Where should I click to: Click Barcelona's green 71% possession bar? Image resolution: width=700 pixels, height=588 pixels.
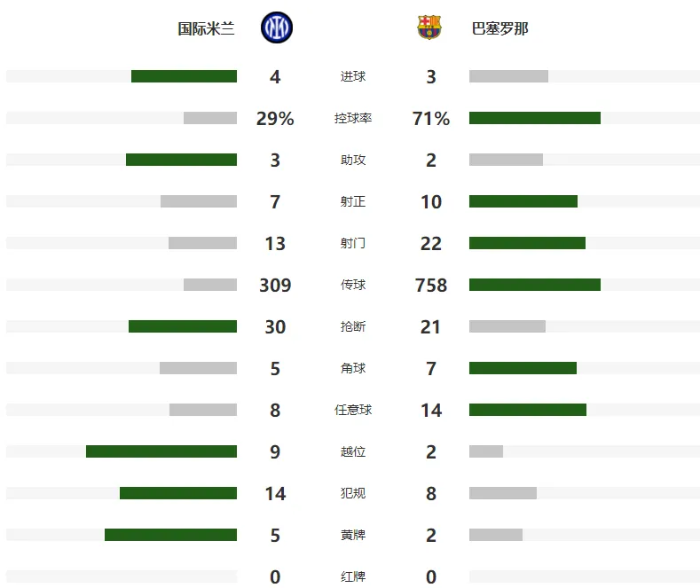pyautogui.click(x=535, y=118)
